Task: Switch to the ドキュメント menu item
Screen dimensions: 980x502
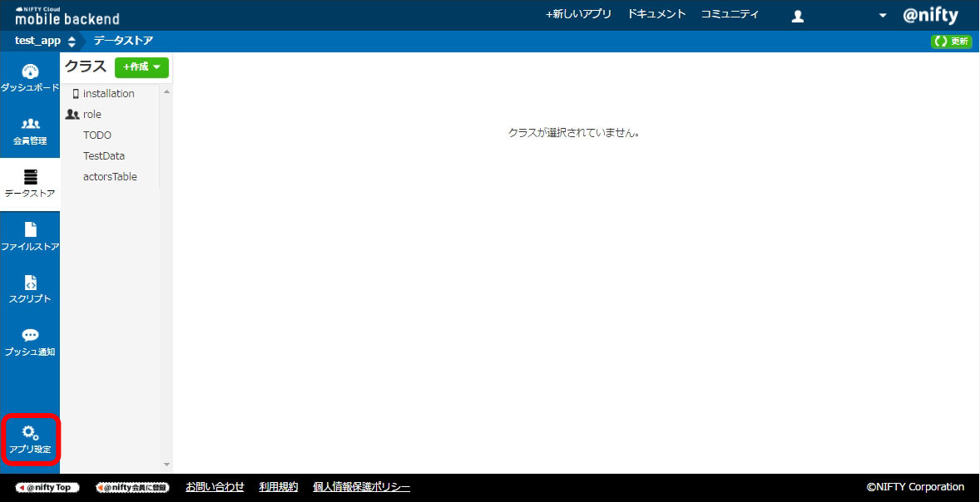Action: pos(656,14)
